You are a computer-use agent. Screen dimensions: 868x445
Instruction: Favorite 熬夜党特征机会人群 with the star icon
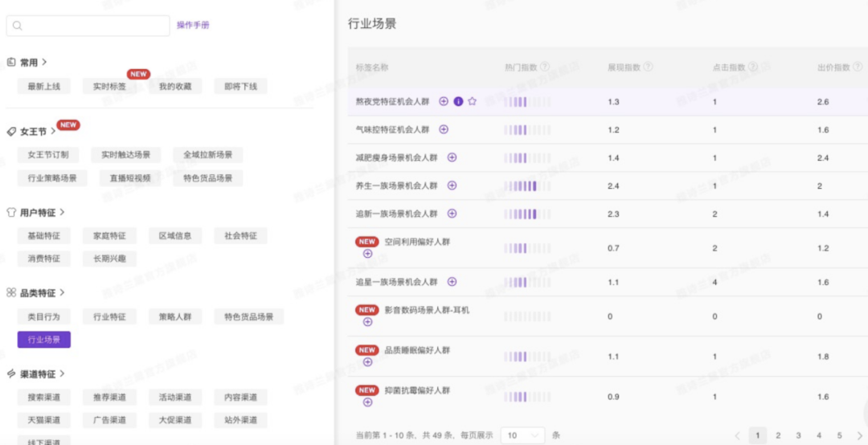pyautogui.click(x=473, y=101)
